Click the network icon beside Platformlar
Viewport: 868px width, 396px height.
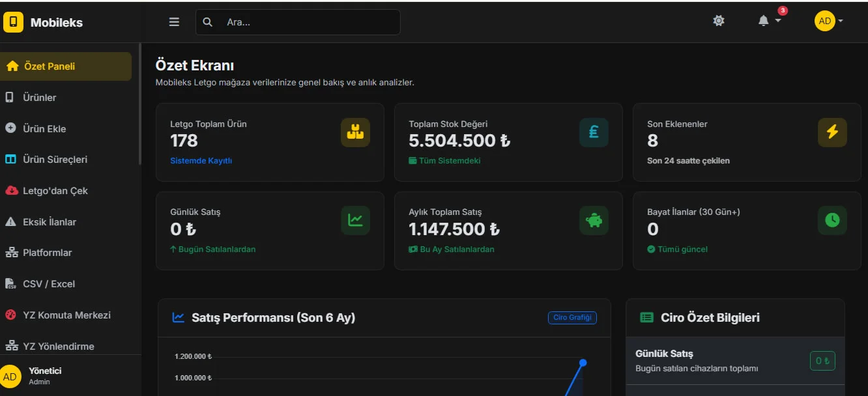11,253
